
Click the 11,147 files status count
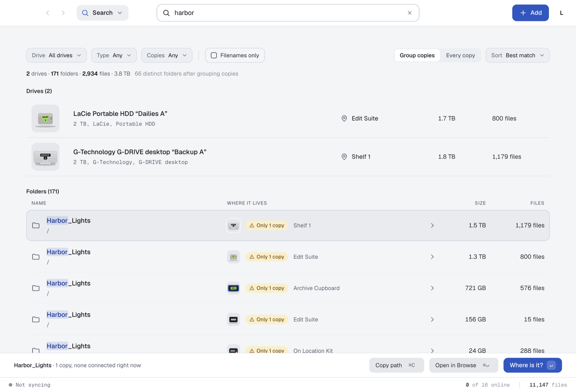coord(548,385)
